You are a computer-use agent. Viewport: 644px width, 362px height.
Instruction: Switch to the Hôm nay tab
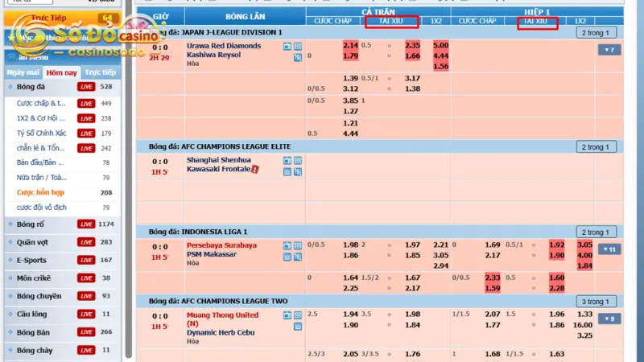[x=62, y=72]
